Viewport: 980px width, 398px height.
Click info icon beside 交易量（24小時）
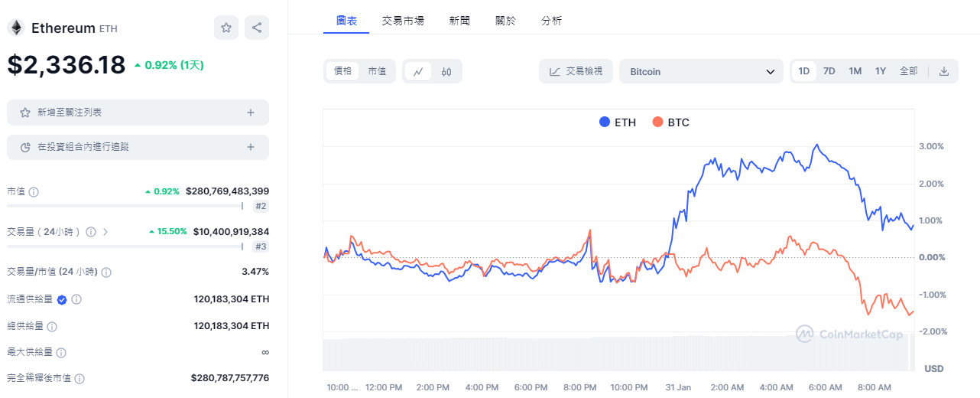click(91, 231)
